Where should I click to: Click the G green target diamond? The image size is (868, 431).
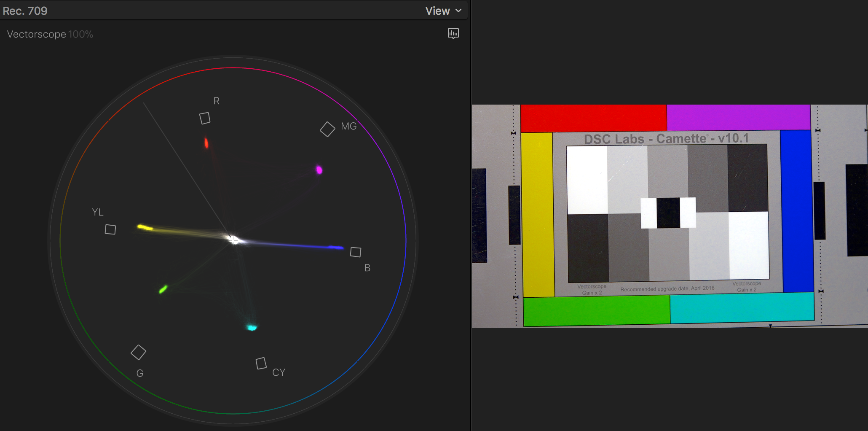pos(138,352)
